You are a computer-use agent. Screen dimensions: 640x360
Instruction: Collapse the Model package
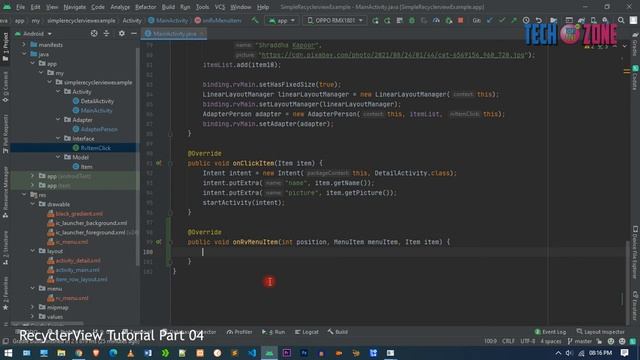58,157
